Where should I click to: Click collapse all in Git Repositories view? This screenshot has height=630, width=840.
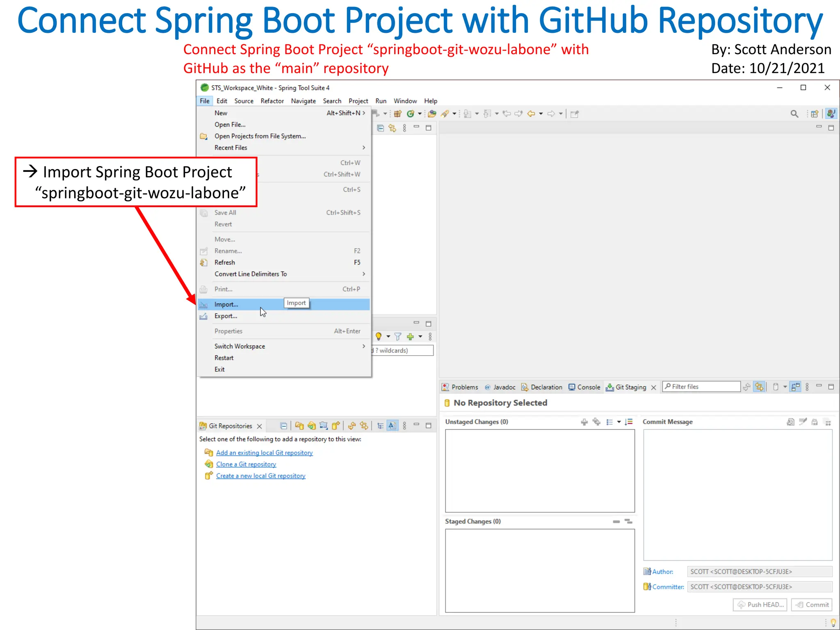point(283,426)
